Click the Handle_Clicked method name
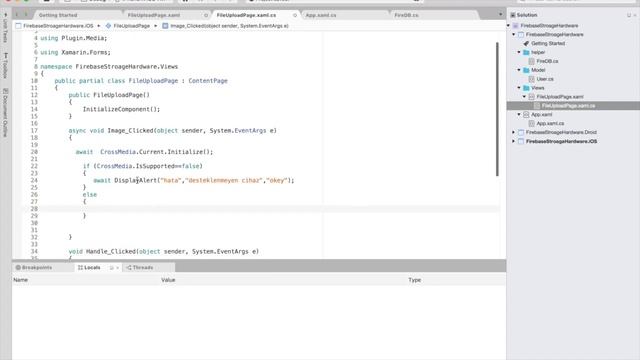This screenshot has height=360, width=640. pyautogui.click(x=111, y=251)
